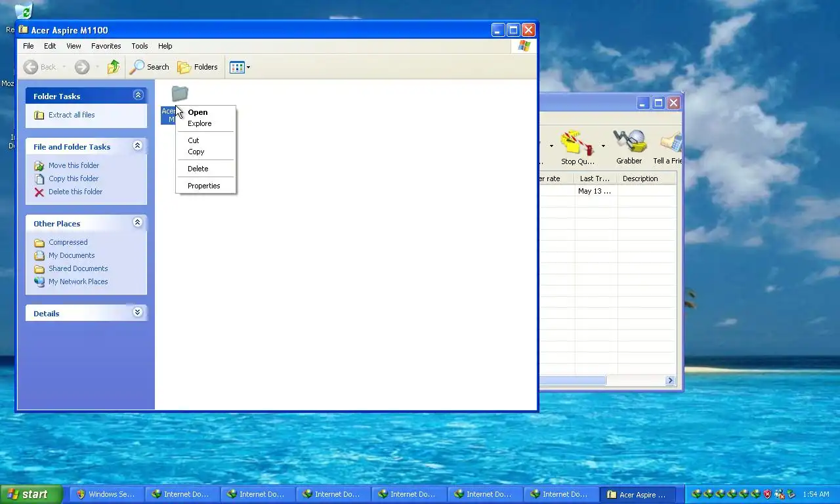This screenshot has width=840, height=504.
Task: Click the red Delete this folder icon
Action: click(39, 192)
